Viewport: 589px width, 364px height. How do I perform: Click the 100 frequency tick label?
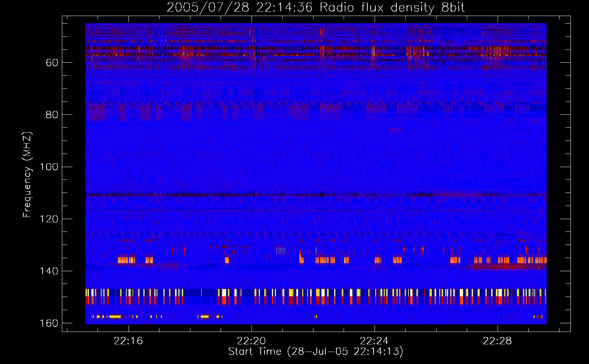click(49, 167)
